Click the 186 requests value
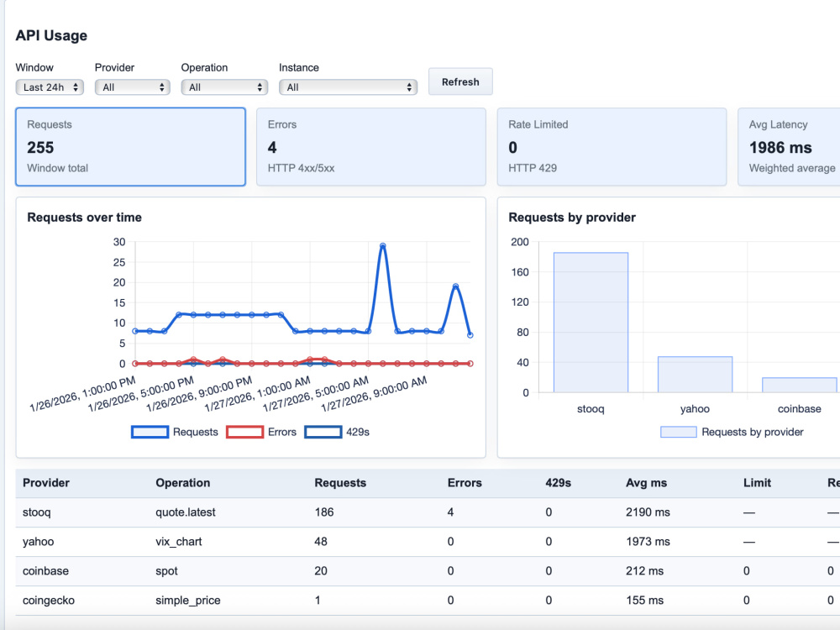 pos(324,512)
